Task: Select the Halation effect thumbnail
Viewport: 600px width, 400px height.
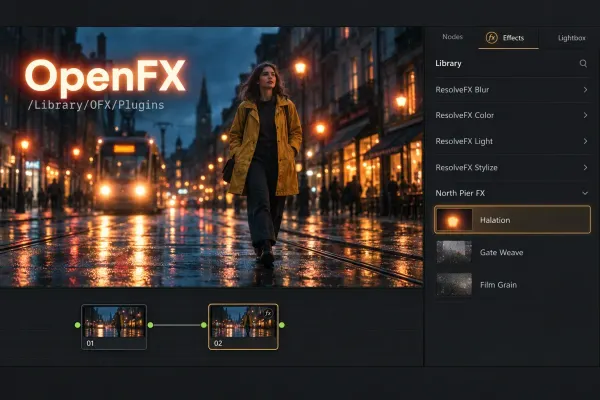Action: (454, 220)
